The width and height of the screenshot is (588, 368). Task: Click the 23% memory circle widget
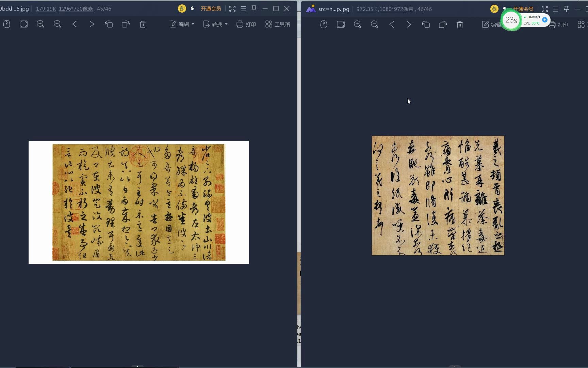(x=511, y=20)
